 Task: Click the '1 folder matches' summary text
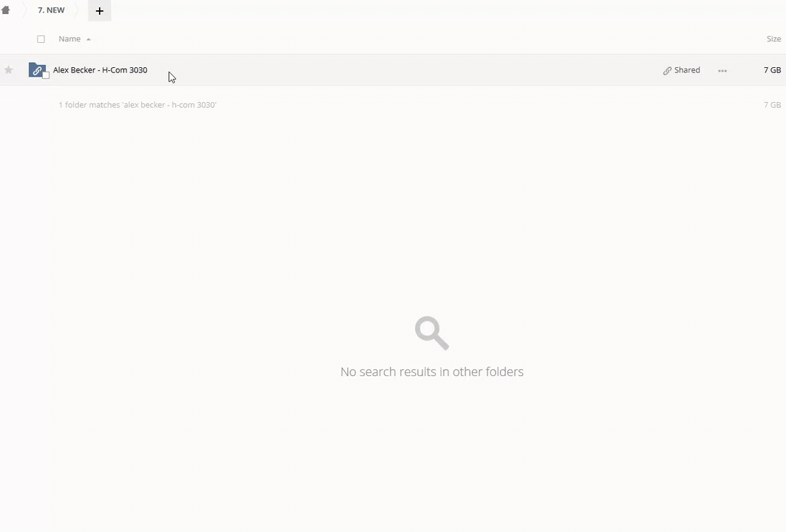137,105
